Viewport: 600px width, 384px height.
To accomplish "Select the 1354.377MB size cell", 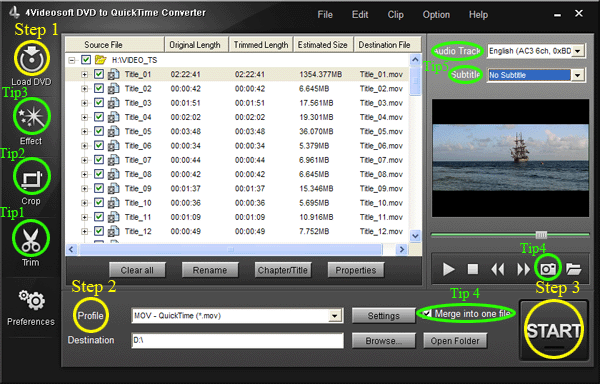I will point(321,74).
